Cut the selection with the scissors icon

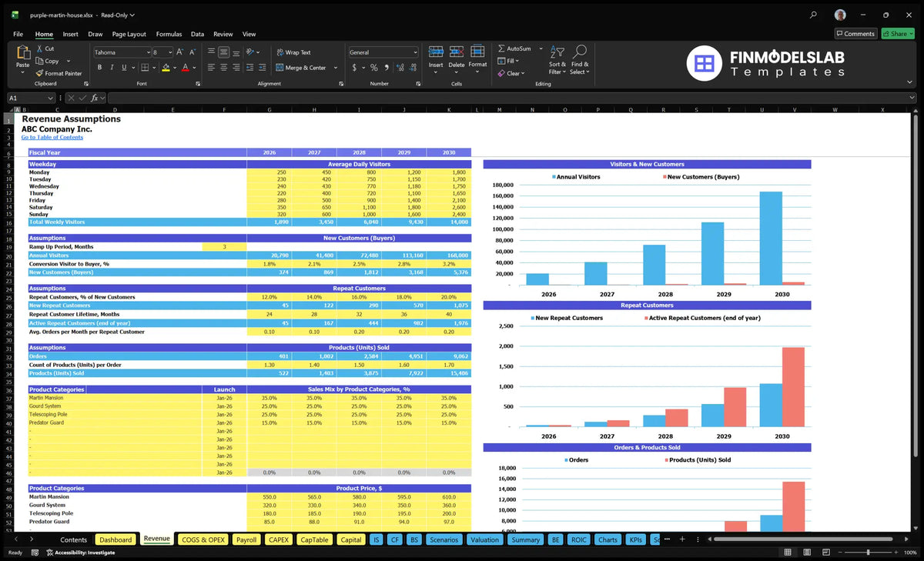39,48
